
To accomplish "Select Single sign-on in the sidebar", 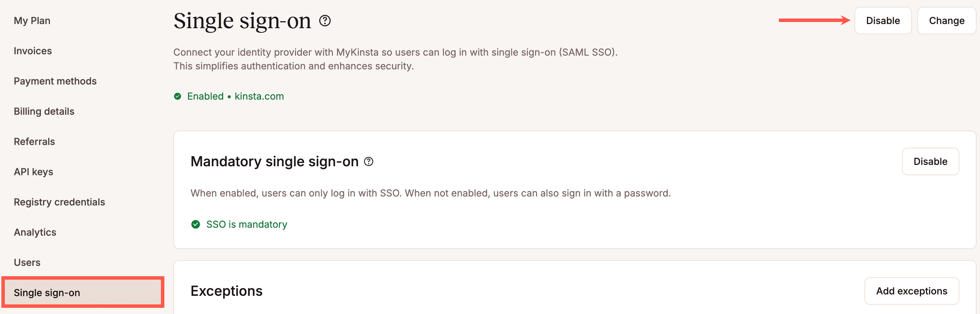I will point(47,292).
